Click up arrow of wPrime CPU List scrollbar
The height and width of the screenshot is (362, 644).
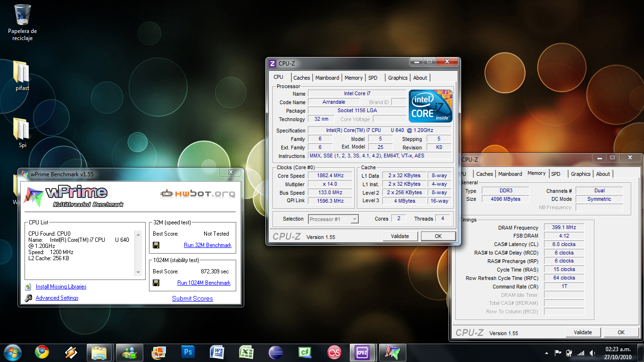pos(138,234)
